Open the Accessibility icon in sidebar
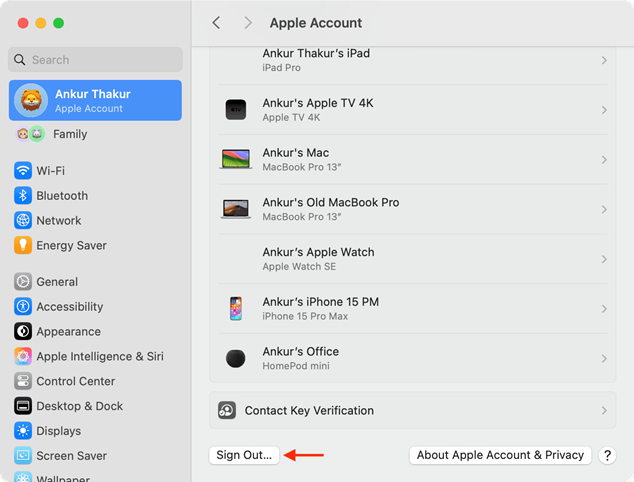The width and height of the screenshot is (634, 482). pos(23,307)
